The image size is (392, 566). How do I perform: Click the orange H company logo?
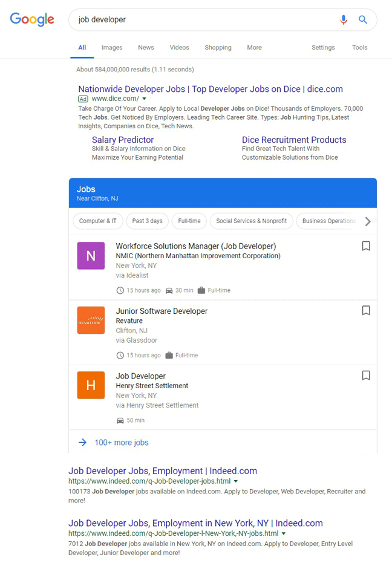(x=91, y=385)
